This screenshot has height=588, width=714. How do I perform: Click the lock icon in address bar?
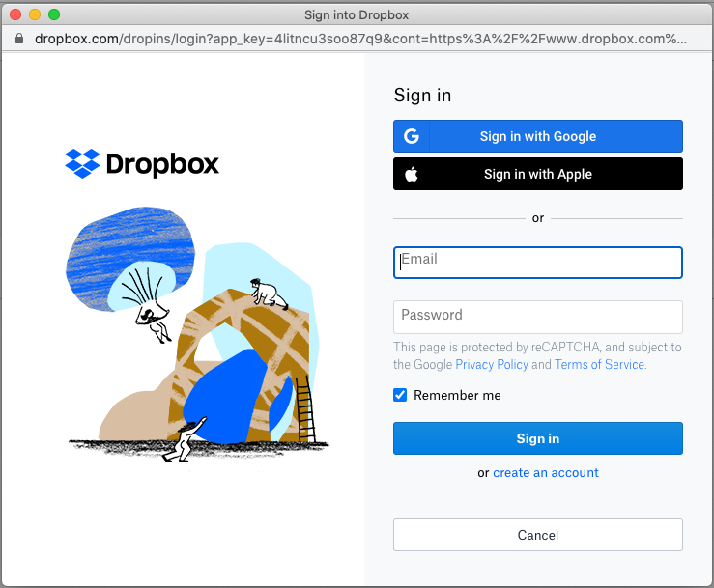point(19,39)
